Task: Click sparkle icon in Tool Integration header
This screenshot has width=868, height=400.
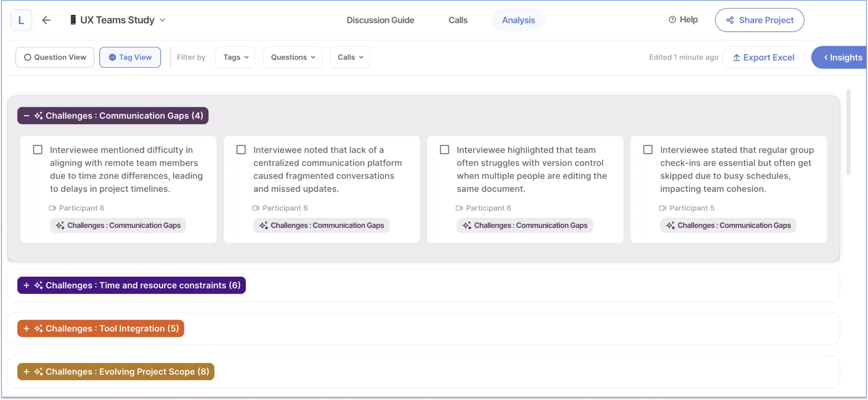Action: [39, 328]
